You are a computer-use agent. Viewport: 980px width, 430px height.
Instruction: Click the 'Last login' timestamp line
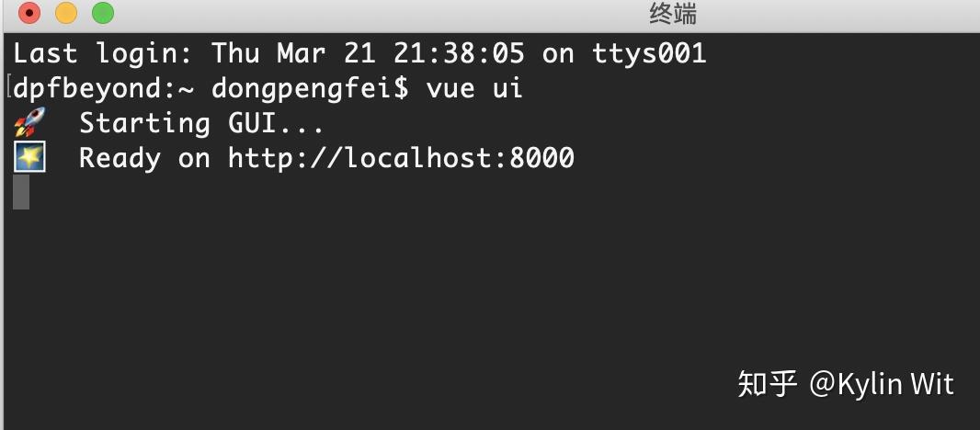tap(360, 53)
